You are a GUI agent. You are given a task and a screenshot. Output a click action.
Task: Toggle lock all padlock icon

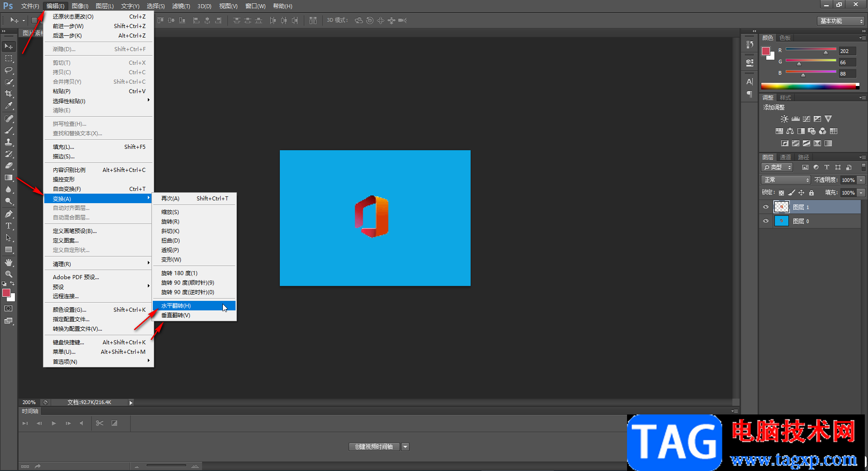coord(811,193)
